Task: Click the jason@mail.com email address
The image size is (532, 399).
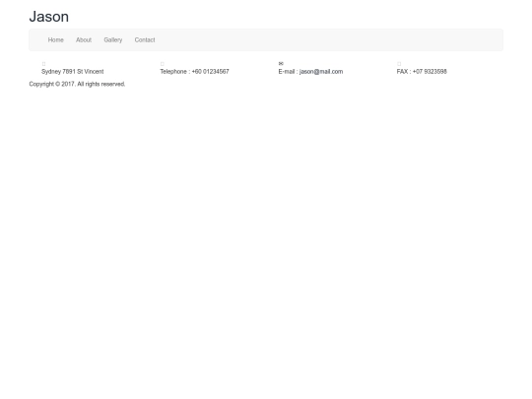Action: [321, 72]
